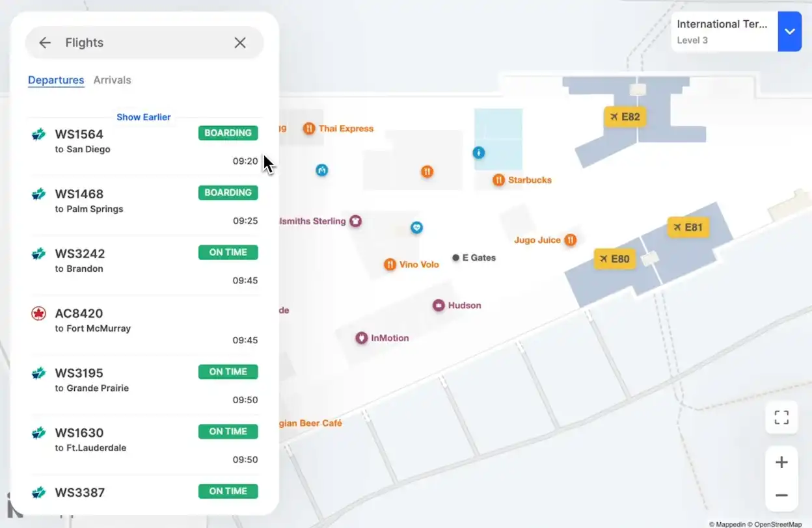Viewport: 812px width, 528px height.
Task: Select the Jugo Juice map marker
Action: point(571,240)
